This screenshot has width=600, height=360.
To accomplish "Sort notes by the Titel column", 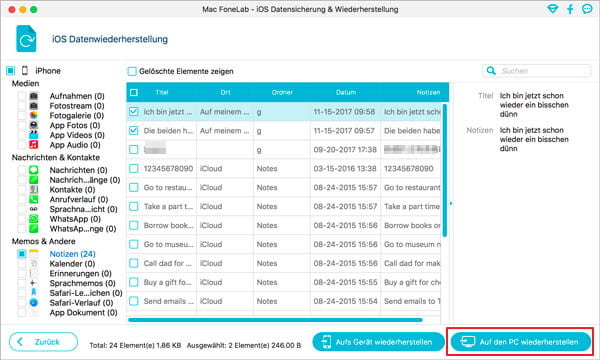I will [161, 92].
